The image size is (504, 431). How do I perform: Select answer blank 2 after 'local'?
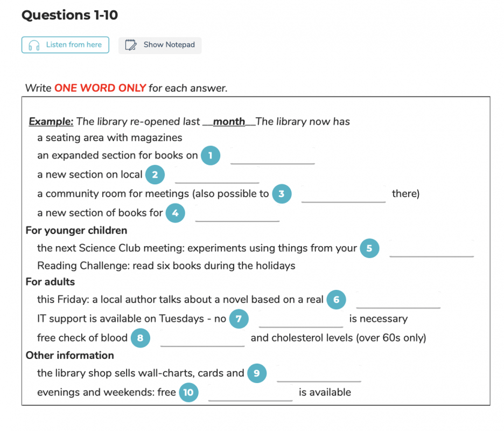point(217,175)
